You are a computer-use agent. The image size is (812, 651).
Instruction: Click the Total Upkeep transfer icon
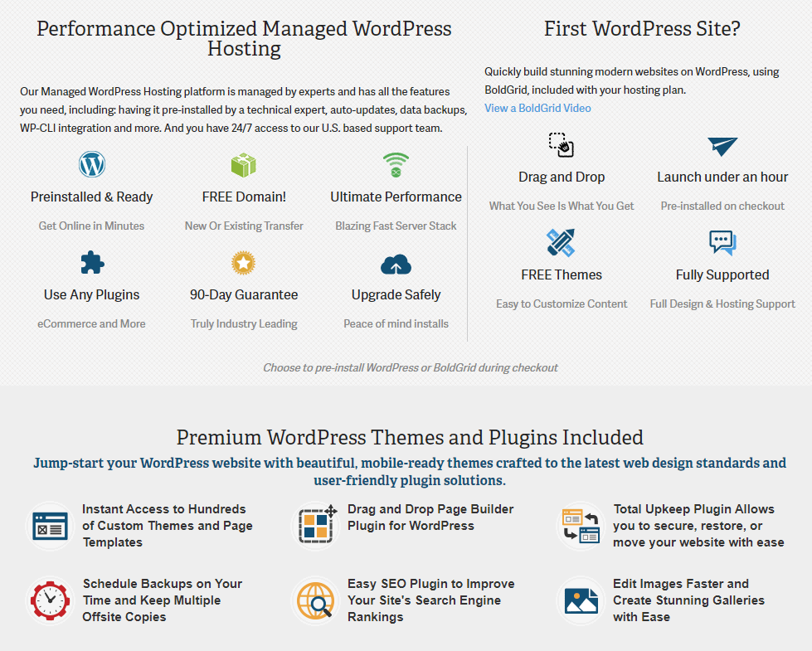coord(581,525)
